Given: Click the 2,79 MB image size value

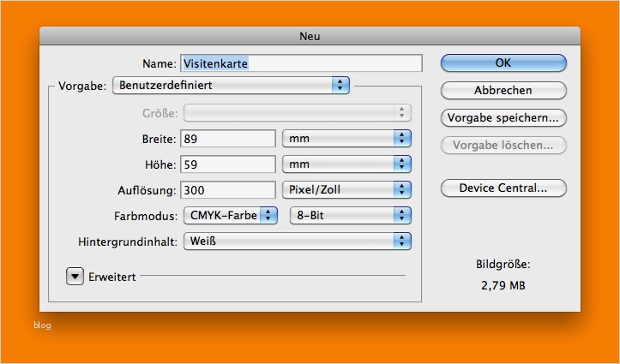Looking at the screenshot, I should coord(503,285).
